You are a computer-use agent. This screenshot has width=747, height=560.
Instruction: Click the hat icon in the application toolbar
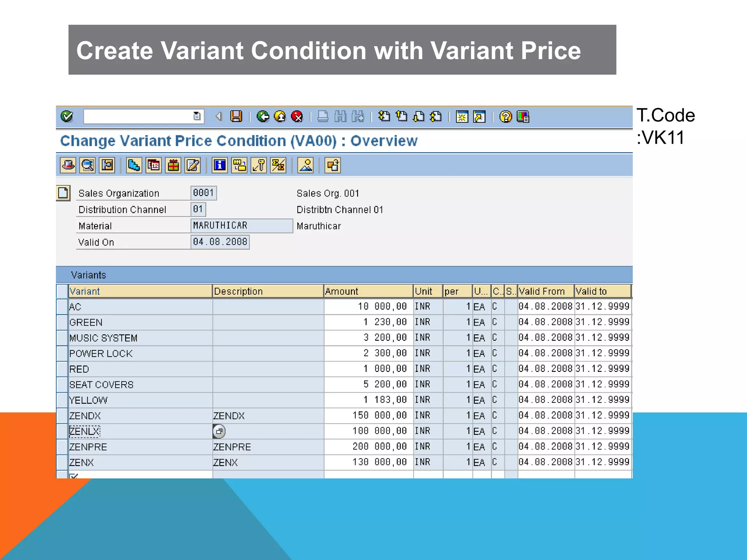(68, 166)
